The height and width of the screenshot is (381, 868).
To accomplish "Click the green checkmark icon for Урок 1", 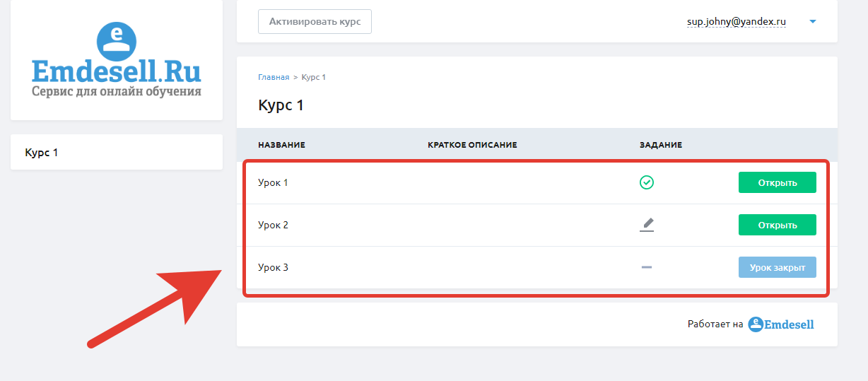I will (646, 182).
